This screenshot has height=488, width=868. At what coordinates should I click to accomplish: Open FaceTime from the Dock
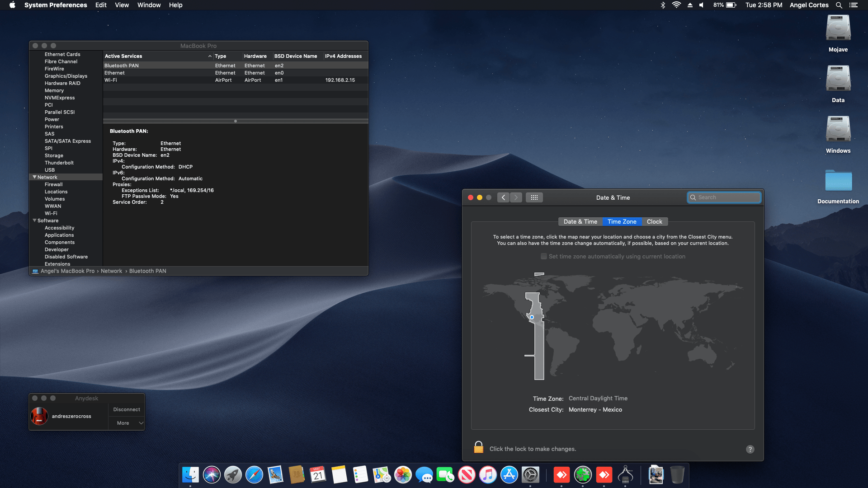(445, 475)
